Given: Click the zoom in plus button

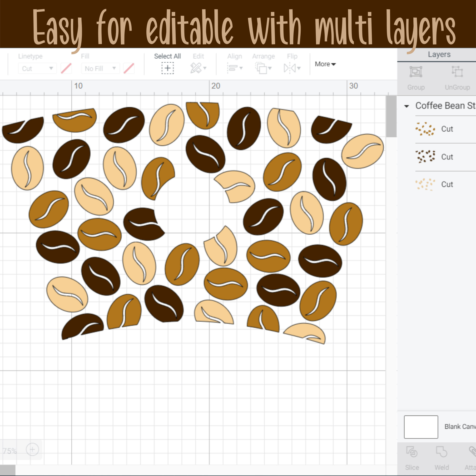Looking at the screenshot, I should pyautogui.click(x=32, y=449).
